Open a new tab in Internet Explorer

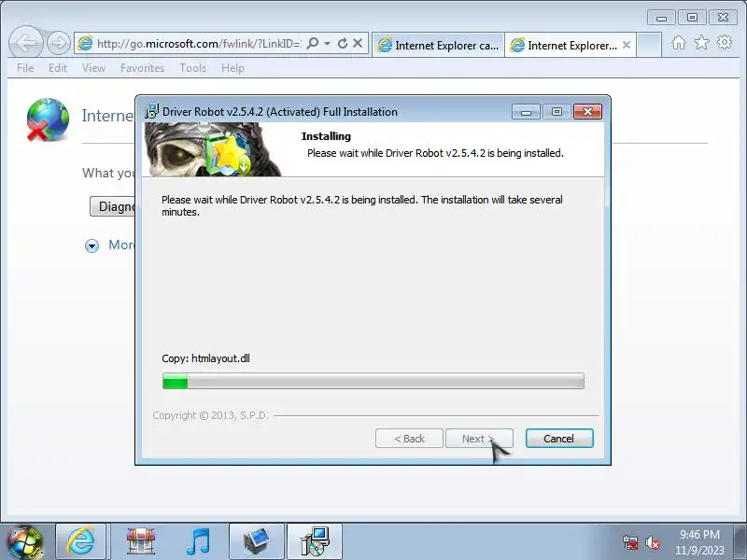tap(649, 45)
